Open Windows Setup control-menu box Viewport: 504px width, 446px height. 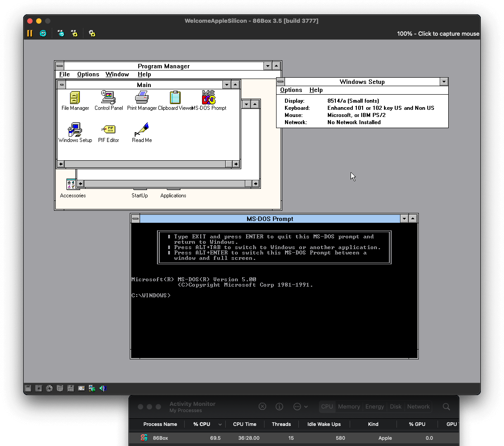[x=281, y=82]
